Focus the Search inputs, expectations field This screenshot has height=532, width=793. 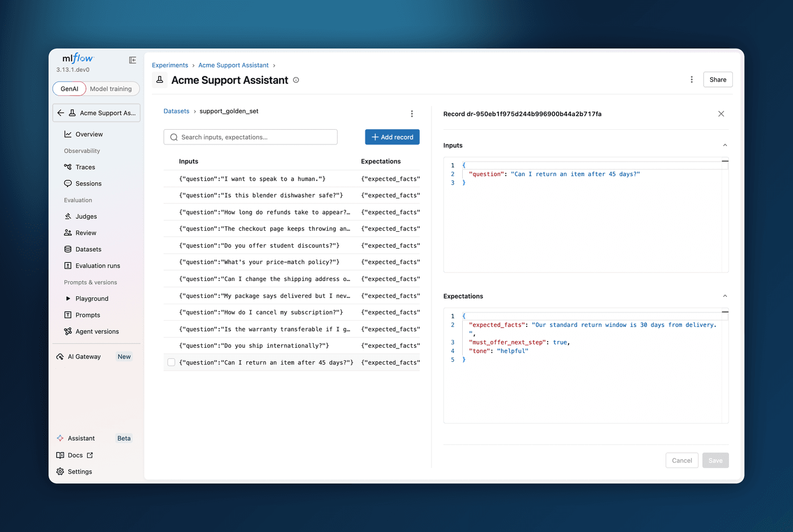click(x=250, y=137)
